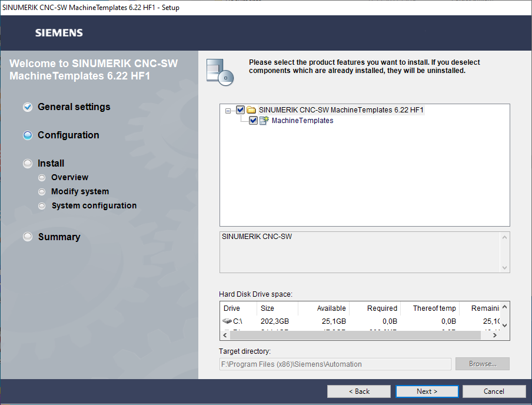The height and width of the screenshot is (405, 532).
Task: Click the Configuration step bullet icon
Action: (x=28, y=135)
